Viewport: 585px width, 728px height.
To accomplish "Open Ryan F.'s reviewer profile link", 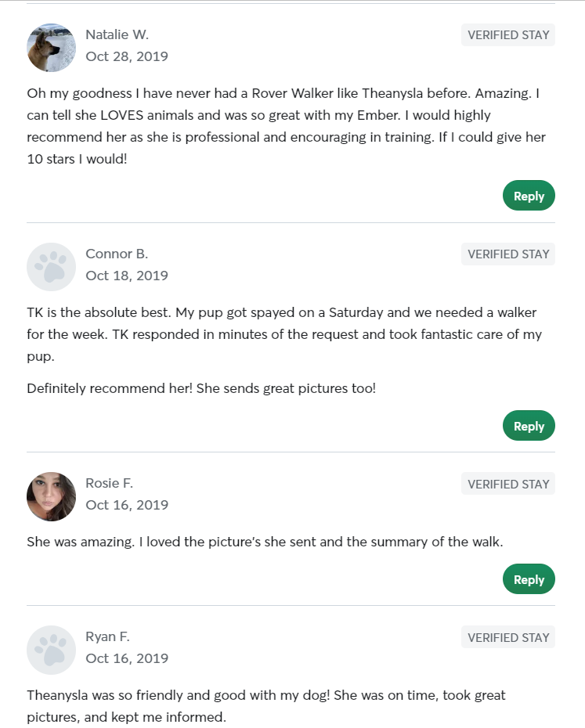I will (x=107, y=636).
